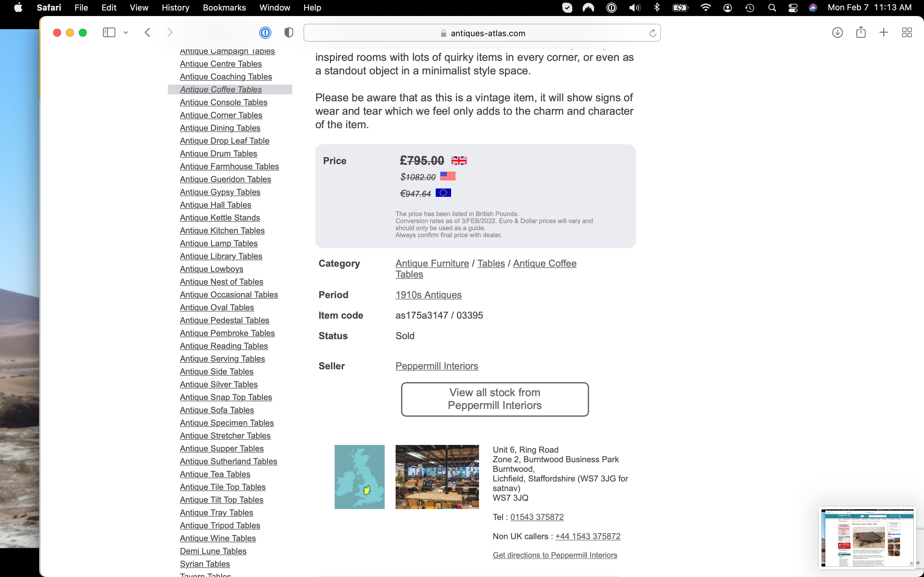The width and height of the screenshot is (924, 577).
Task: Reload the page with refresh icon
Action: click(x=653, y=33)
